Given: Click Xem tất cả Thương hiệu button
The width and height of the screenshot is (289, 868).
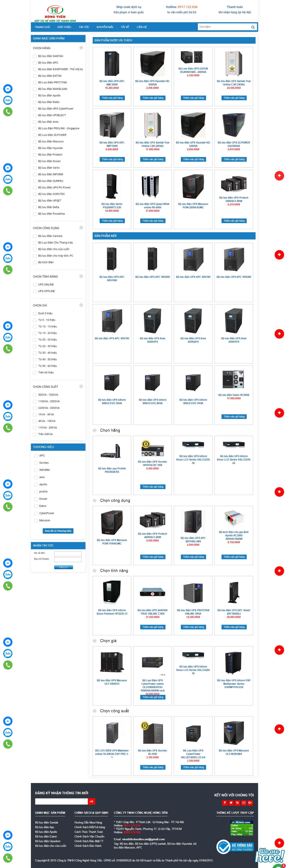Looking at the screenshot, I should click(x=58, y=531).
